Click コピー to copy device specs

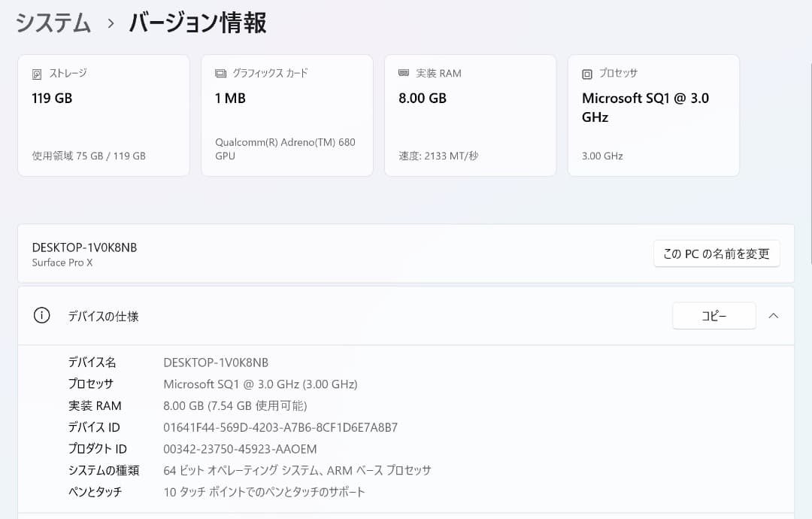click(x=714, y=315)
